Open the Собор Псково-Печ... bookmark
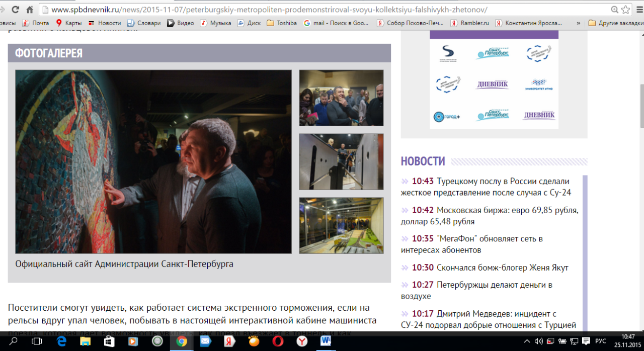644x351 pixels. (411, 23)
